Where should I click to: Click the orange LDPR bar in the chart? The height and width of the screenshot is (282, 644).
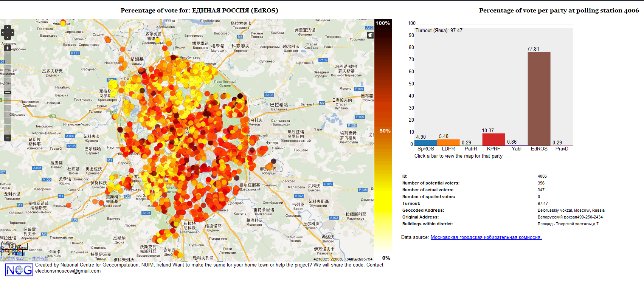[x=448, y=143]
